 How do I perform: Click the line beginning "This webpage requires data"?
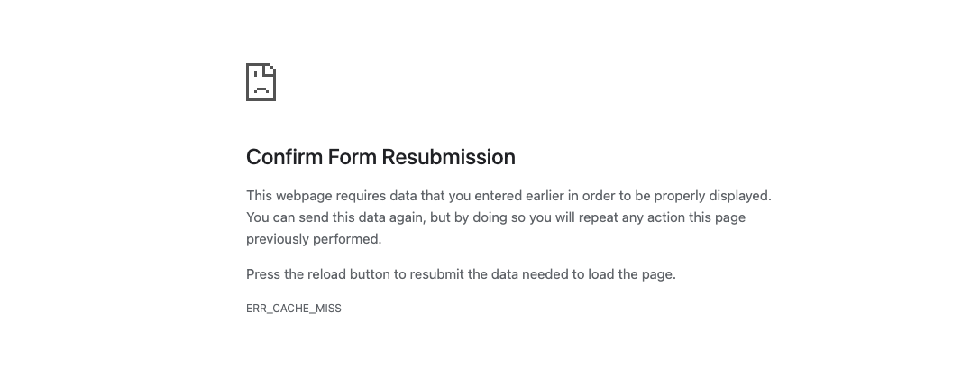508,195
